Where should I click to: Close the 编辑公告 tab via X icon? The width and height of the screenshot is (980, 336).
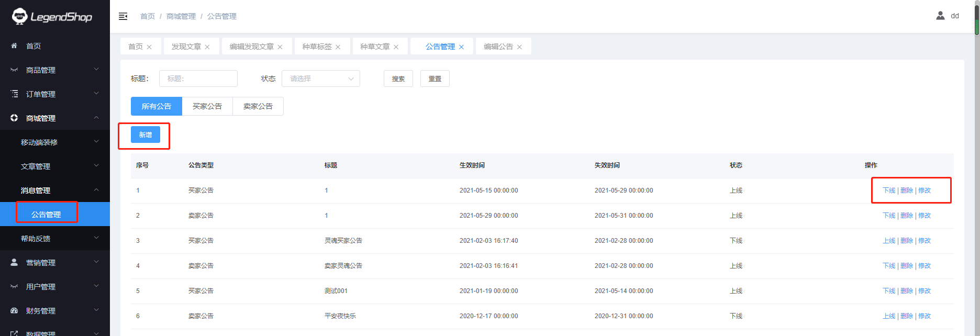pyautogui.click(x=519, y=47)
